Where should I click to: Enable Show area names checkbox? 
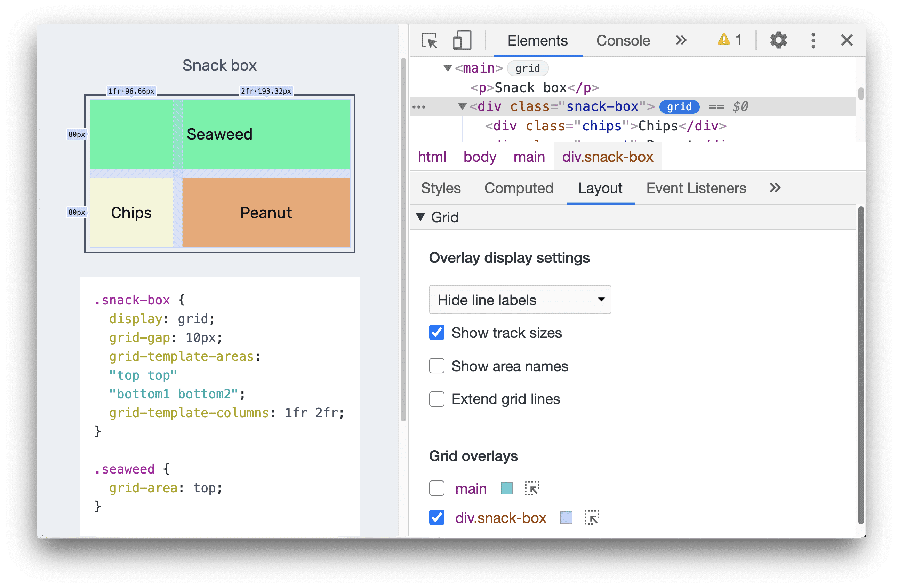coord(435,366)
